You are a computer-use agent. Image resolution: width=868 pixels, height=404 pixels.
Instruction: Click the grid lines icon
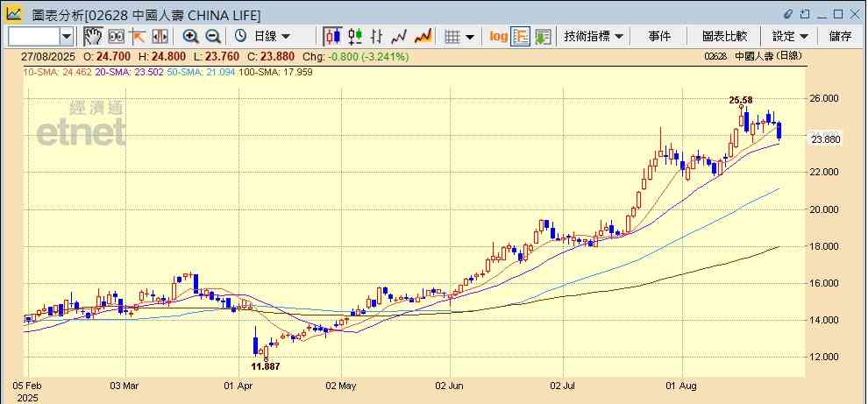453,37
